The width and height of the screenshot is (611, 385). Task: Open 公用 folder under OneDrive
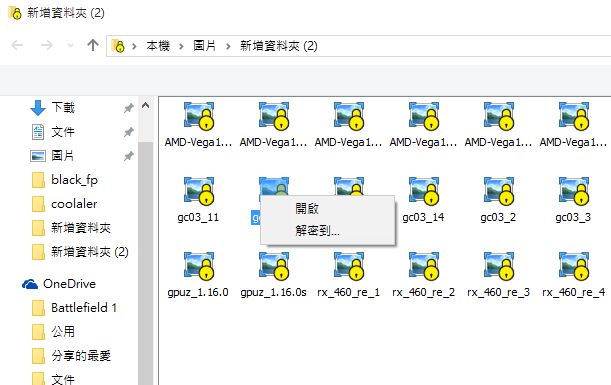[x=63, y=332]
